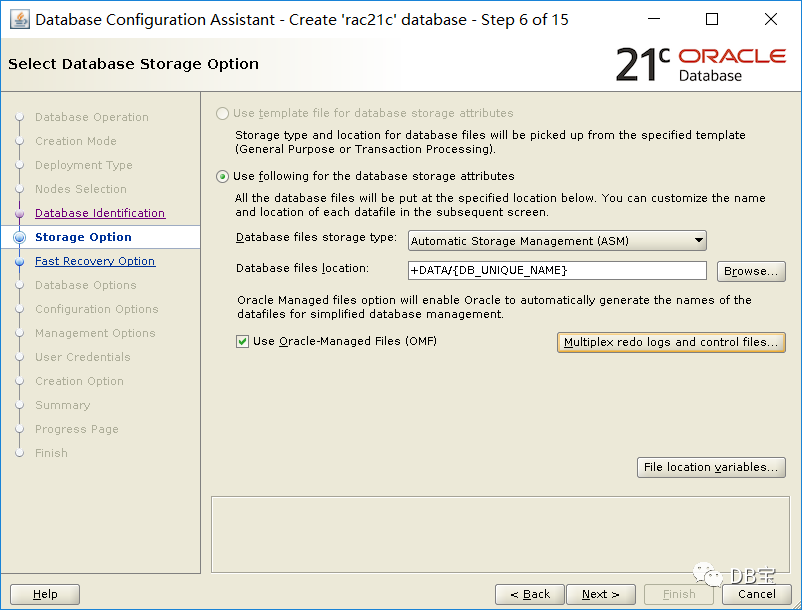Image resolution: width=802 pixels, height=610 pixels.
Task: Click the 'Database files location:' label
Action: click(302, 268)
